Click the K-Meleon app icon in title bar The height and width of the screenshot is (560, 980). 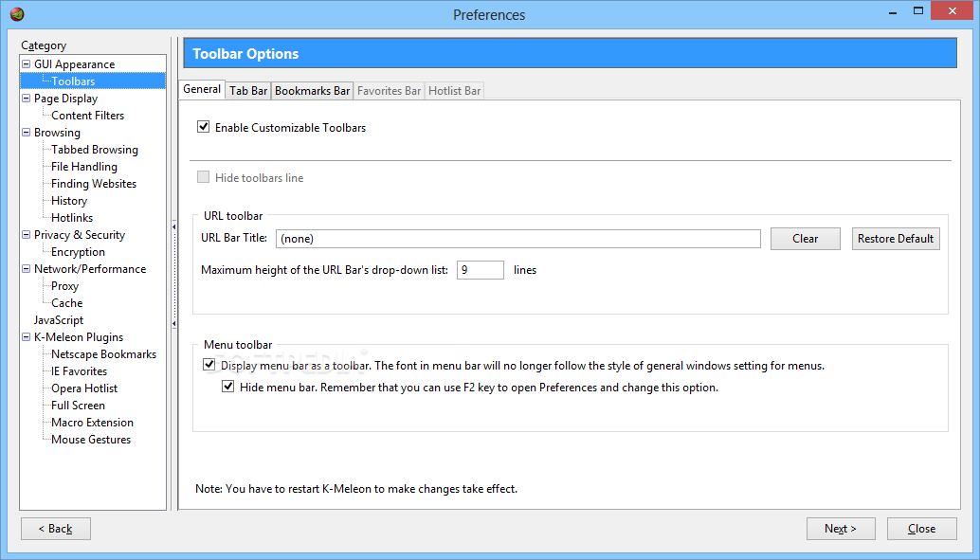(17, 14)
